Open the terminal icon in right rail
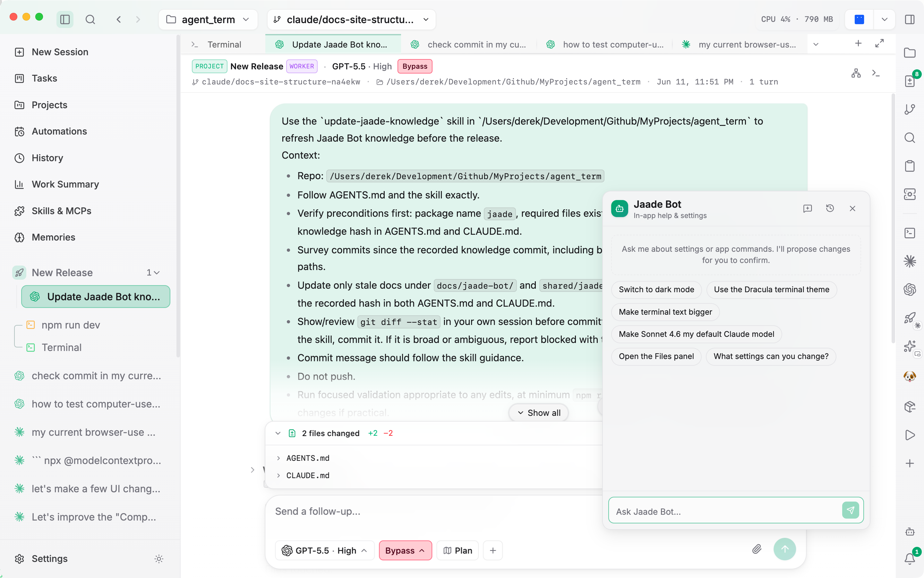 910,233
